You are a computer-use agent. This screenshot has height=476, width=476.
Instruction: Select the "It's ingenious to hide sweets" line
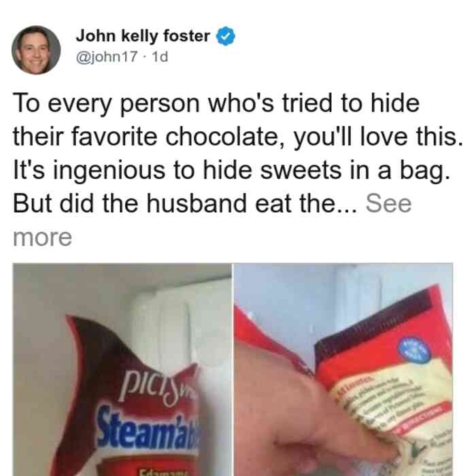pos(231,171)
